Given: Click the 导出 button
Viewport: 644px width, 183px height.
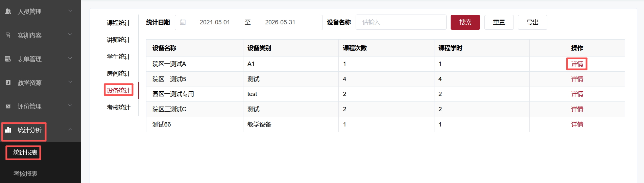Looking at the screenshot, I should click(x=532, y=22).
